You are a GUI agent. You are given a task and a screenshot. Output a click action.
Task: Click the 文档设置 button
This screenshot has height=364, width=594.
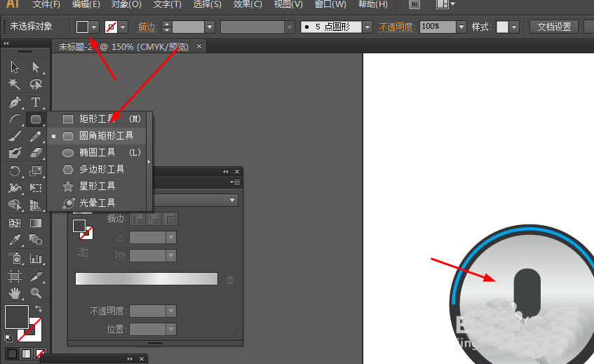(x=554, y=27)
